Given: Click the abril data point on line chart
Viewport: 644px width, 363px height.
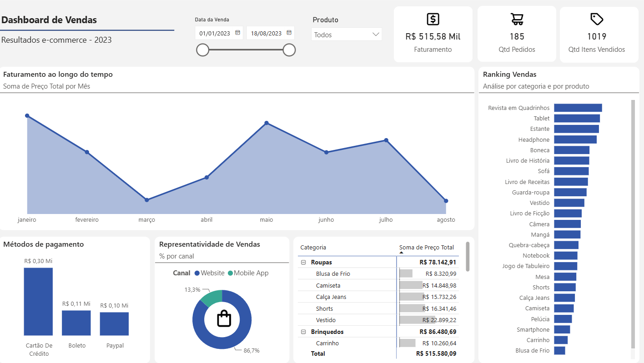Looking at the screenshot, I should pyautogui.click(x=206, y=177).
